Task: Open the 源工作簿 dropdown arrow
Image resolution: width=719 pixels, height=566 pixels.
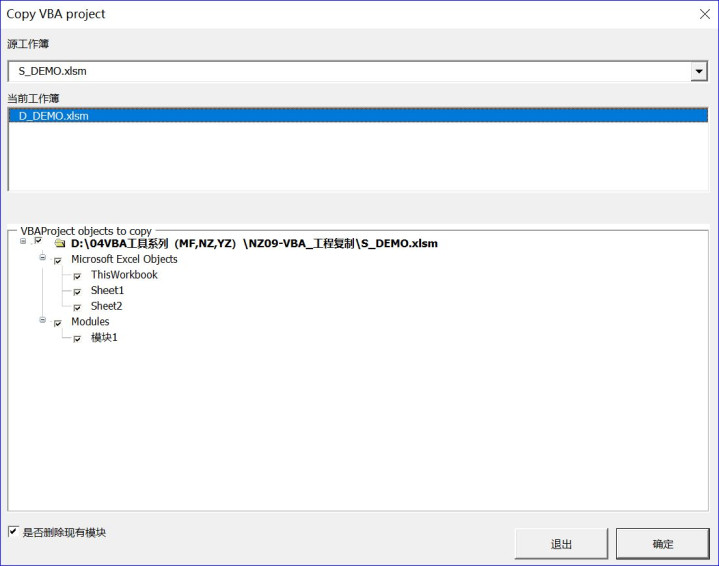Action: pos(699,72)
